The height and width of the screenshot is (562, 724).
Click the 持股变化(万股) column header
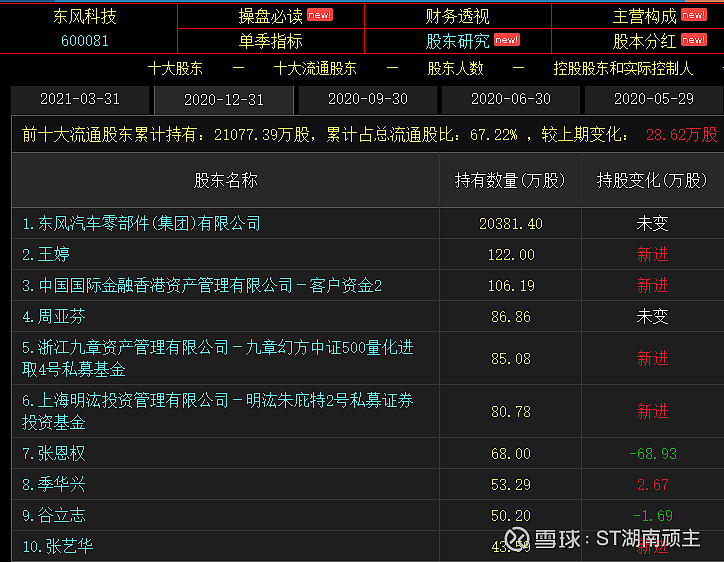pyautogui.click(x=652, y=180)
